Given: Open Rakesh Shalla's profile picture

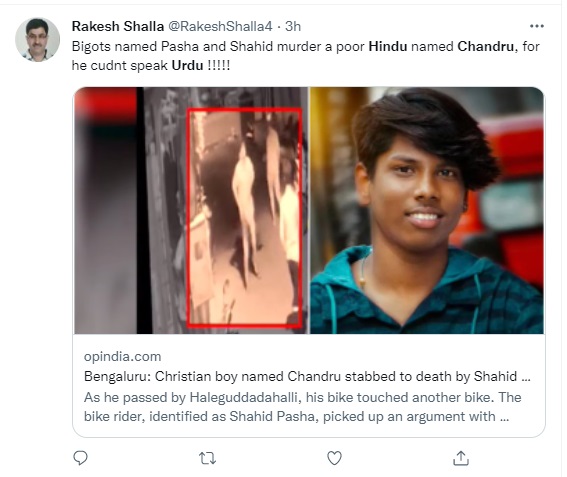Looking at the screenshot, I should (37, 39).
